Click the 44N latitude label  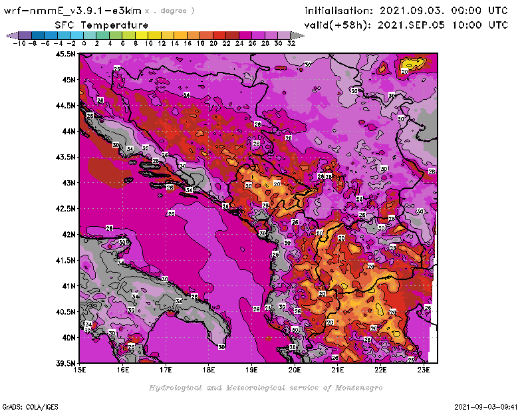click(x=68, y=131)
